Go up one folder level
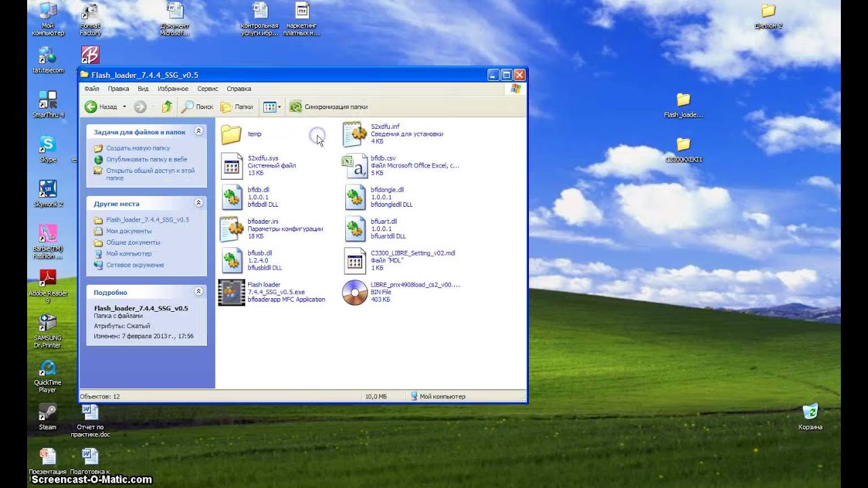868x488 pixels. [167, 106]
